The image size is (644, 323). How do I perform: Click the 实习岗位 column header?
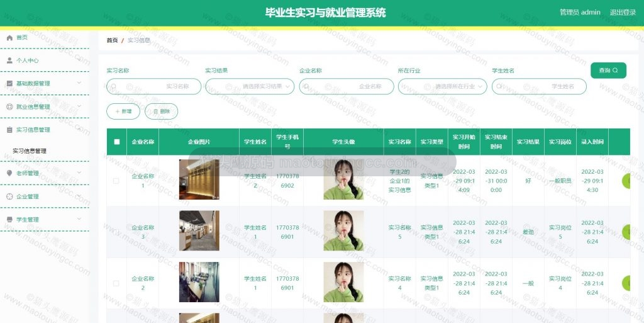(x=560, y=142)
